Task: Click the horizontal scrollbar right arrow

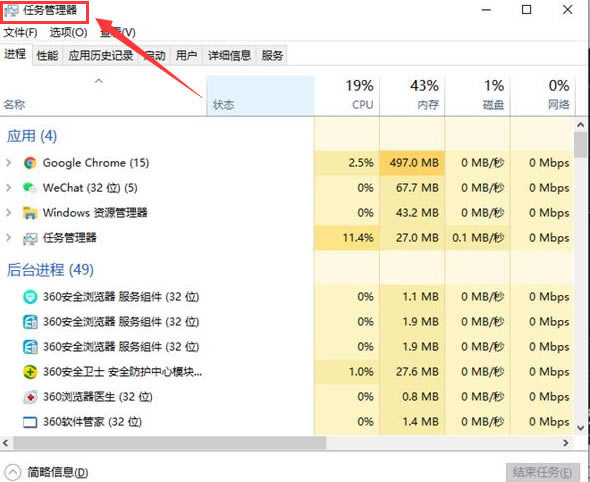Action: [566, 443]
